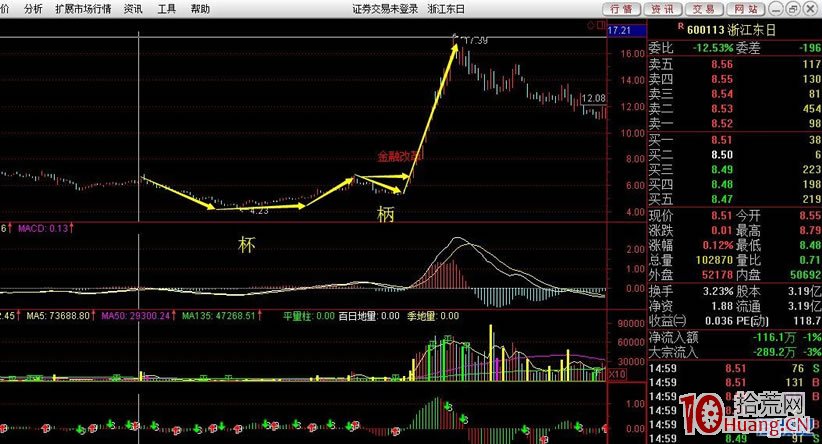Minimize the trading software window
The width and height of the screenshot is (822, 444).
pyautogui.click(x=778, y=9)
